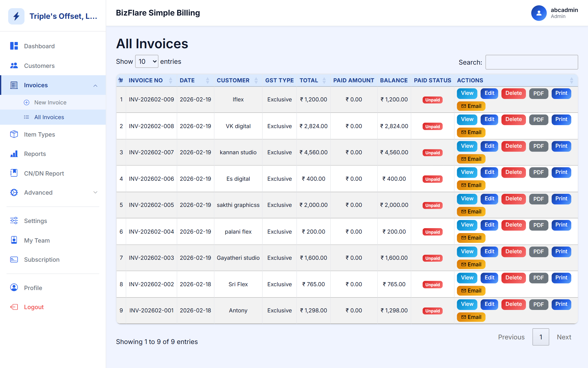Screen dimensions: 588x368
Task: Click pagination page 1 button
Action: 541,337
